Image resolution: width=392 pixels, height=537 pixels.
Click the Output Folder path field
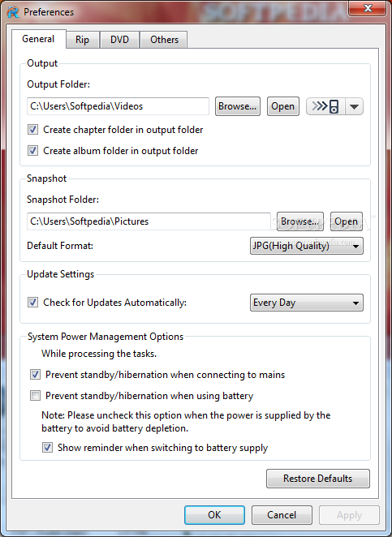coord(118,106)
